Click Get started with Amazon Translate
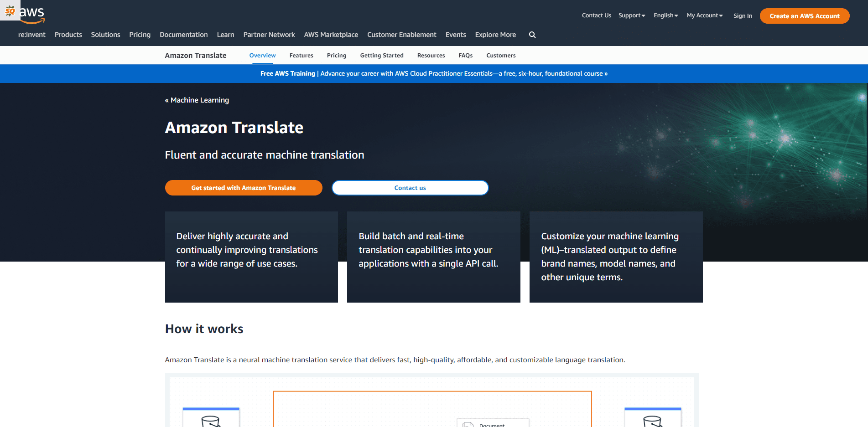The image size is (868, 427). click(243, 187)
